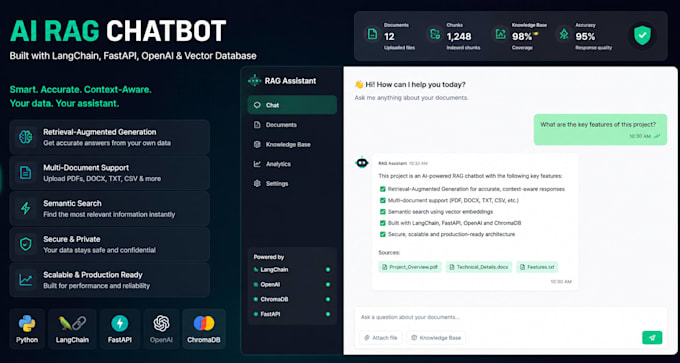Viewport: 680px width, 363px height.
Task: Click 'OpenAI' in the Powered by list
Action: (270, 285)
